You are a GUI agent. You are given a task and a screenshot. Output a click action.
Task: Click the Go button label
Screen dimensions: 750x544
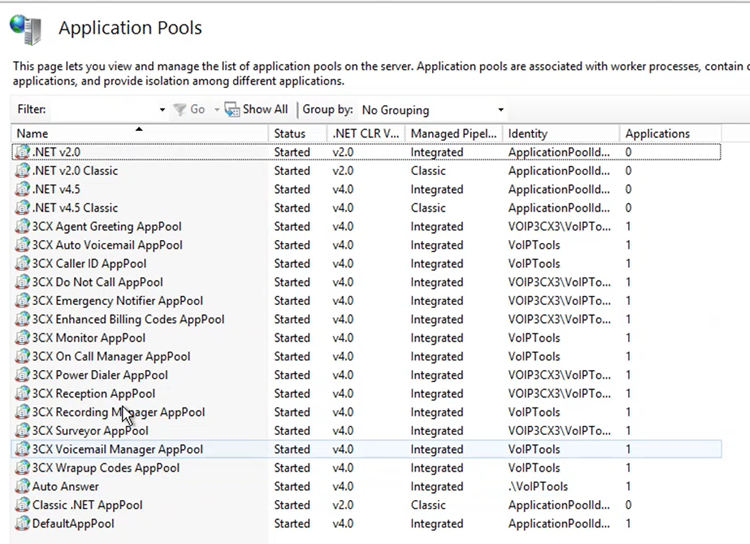[x=198, y=110]
